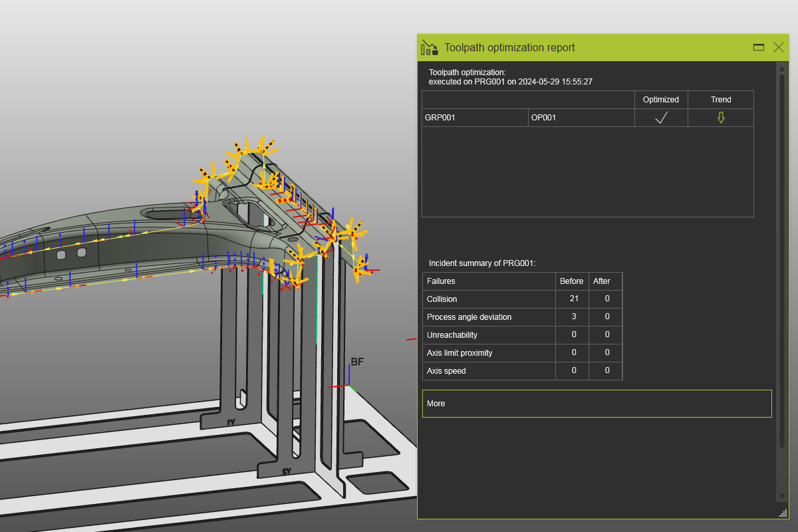
Task: Click the More button below the incident summary
Action: [x=597, y=404]
